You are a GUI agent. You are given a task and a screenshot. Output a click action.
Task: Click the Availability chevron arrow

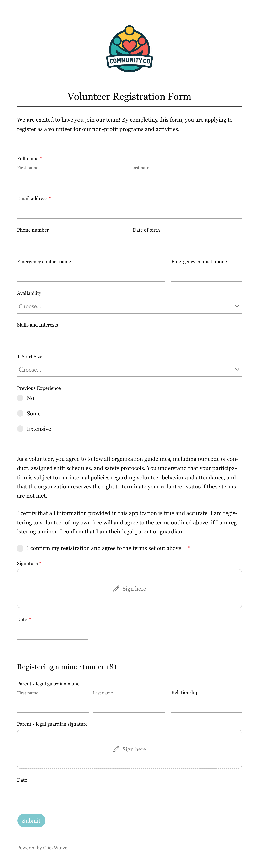(237, 306)
